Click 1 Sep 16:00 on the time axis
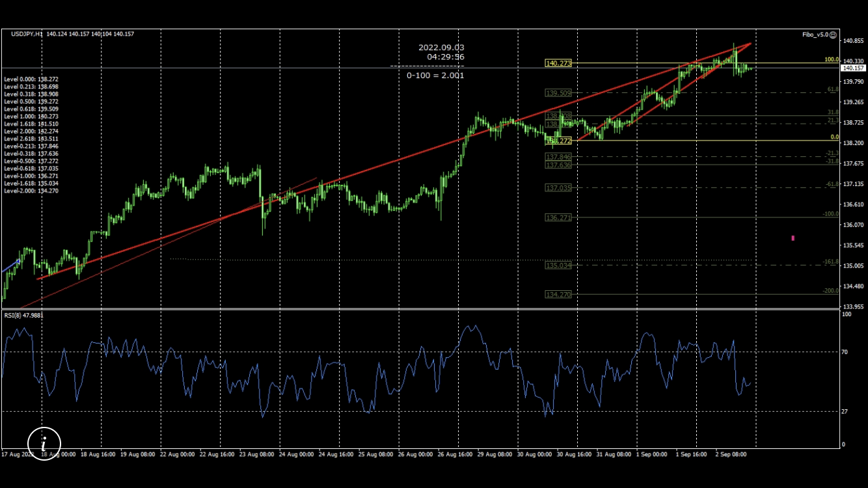Viewport: 868px width, 488px height. [x=692, y=454]
